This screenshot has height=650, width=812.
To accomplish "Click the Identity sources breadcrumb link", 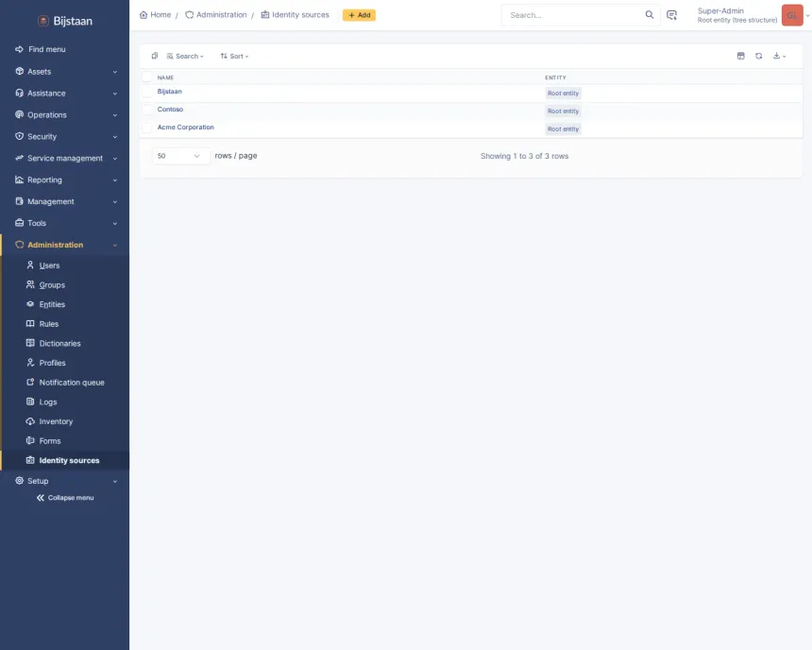I will pos(296,15).
